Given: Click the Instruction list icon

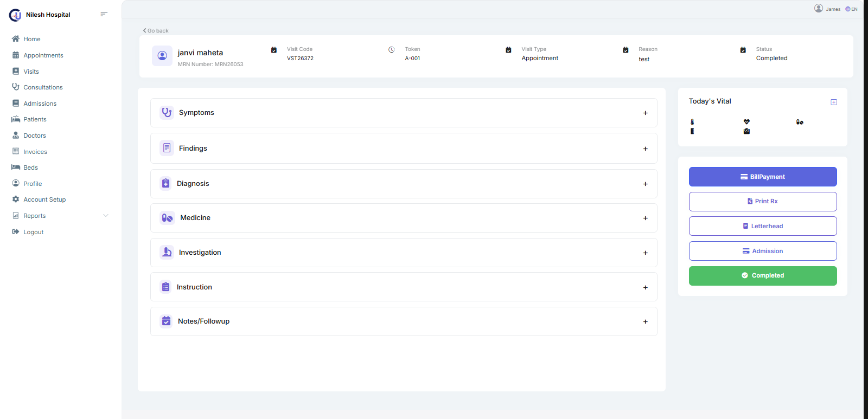Looking at the screenshot, I should [165, 287].
